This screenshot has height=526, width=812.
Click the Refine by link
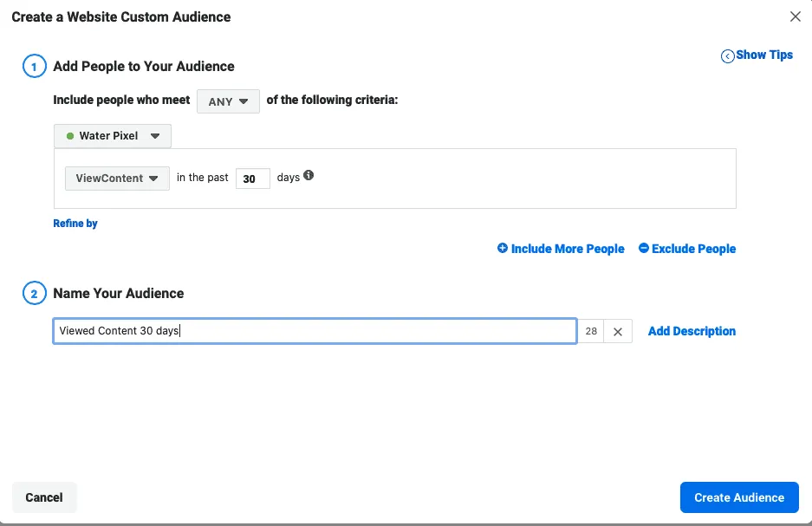[x=75, y=224]
